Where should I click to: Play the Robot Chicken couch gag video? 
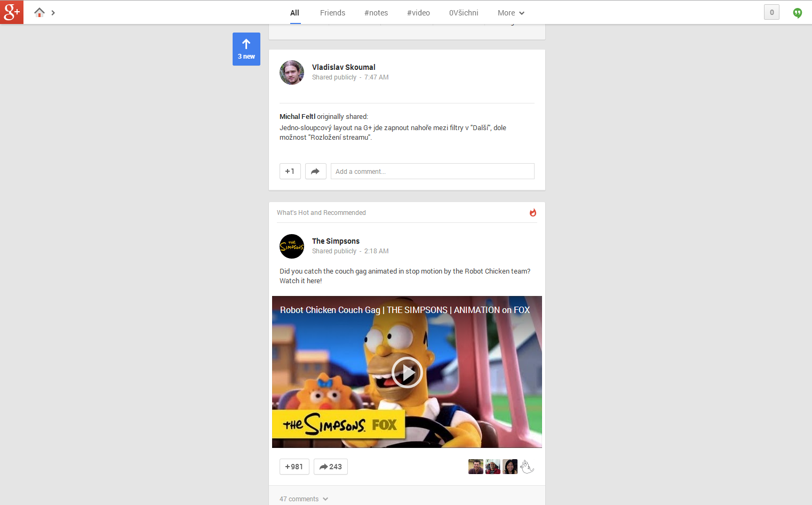[x=407, y=372]
